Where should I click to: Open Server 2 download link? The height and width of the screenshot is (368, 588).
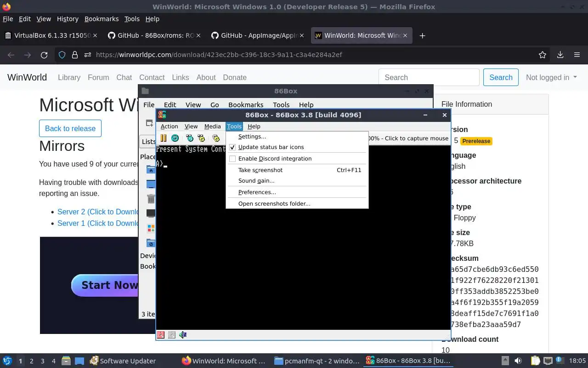click(98, 212)
